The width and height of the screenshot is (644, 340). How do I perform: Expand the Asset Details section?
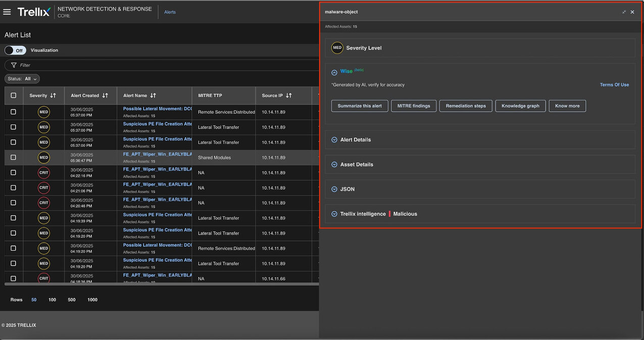pyautogui.click(x=334, y=164)
